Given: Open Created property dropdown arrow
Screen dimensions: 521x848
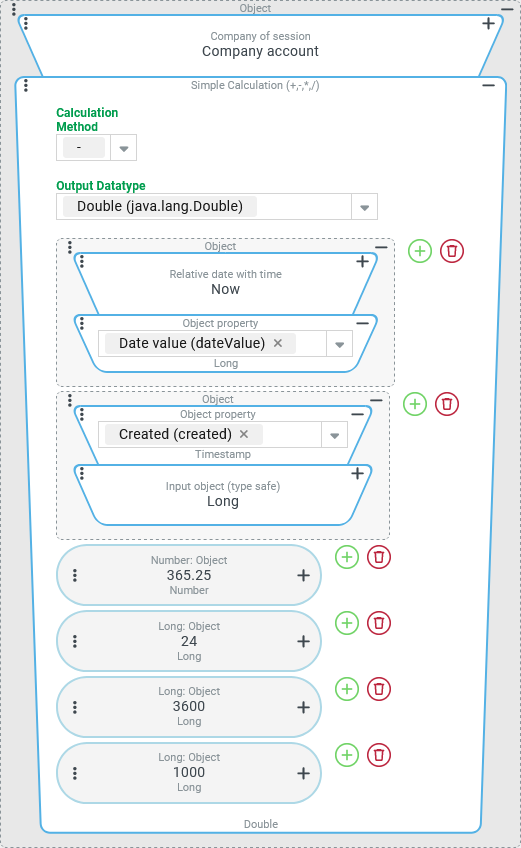Looking at the screenshot, I should tap(334, 435).
